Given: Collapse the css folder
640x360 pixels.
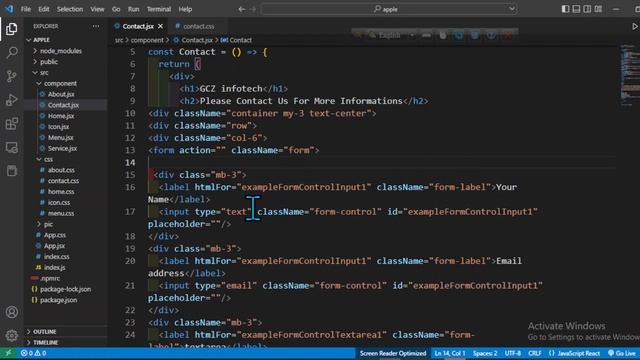Looking at the screenshot, I should click(x=48, y=159).
